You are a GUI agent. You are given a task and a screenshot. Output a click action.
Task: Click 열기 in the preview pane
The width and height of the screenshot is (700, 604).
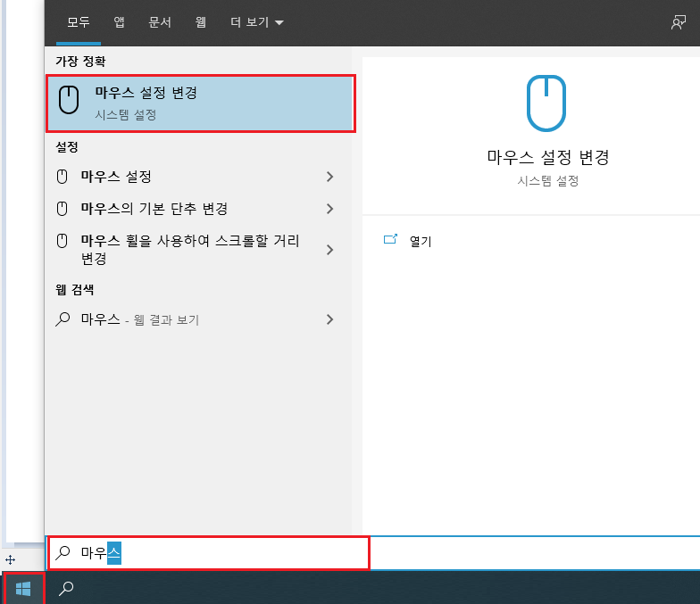pyautogui.click(x=420, y=241)
